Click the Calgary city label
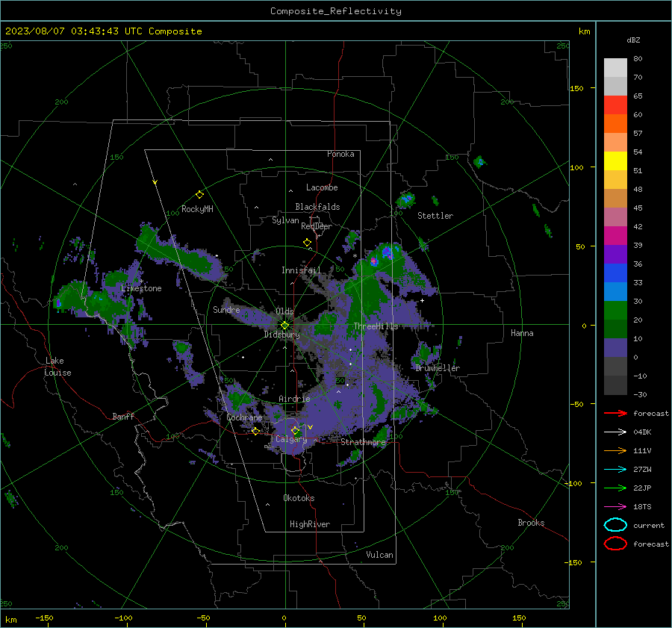The height and width of the screenshot is (628, 672). (291, 439)
